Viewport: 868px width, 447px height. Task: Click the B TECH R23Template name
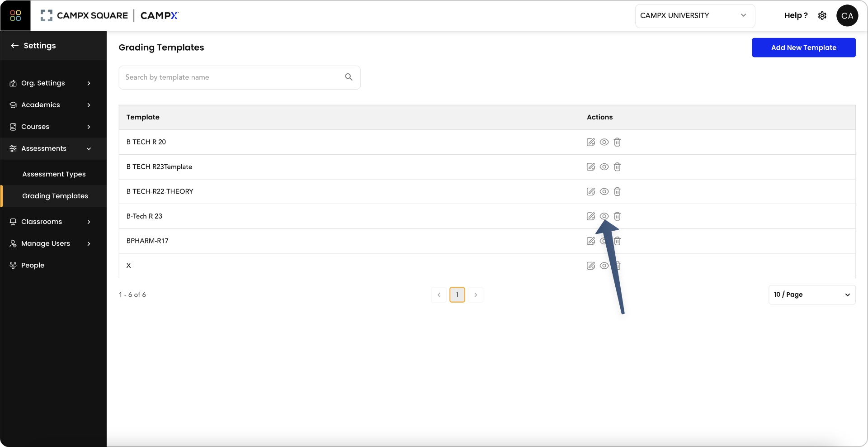click(159, 167)
